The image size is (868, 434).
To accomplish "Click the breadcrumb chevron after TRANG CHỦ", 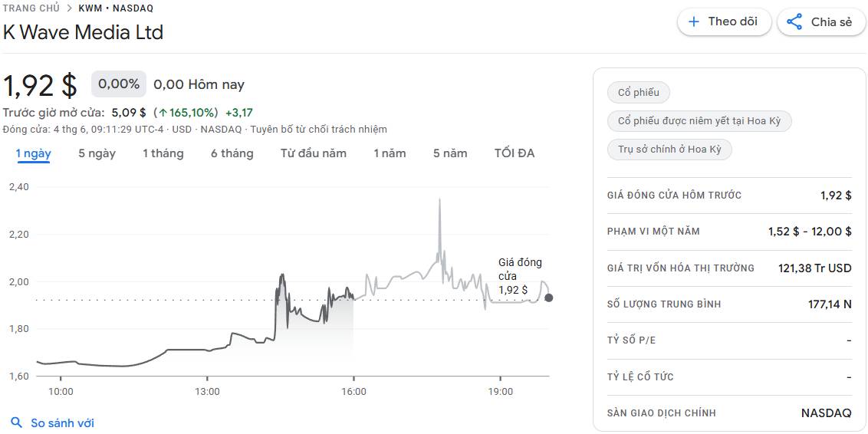I will click(x=70, y=8).
